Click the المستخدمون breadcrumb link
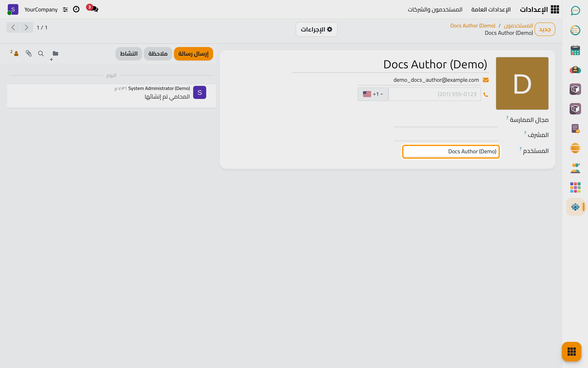The width and height of the screenshot is (588, 368). pyautogui.click(x=518, y=25)
